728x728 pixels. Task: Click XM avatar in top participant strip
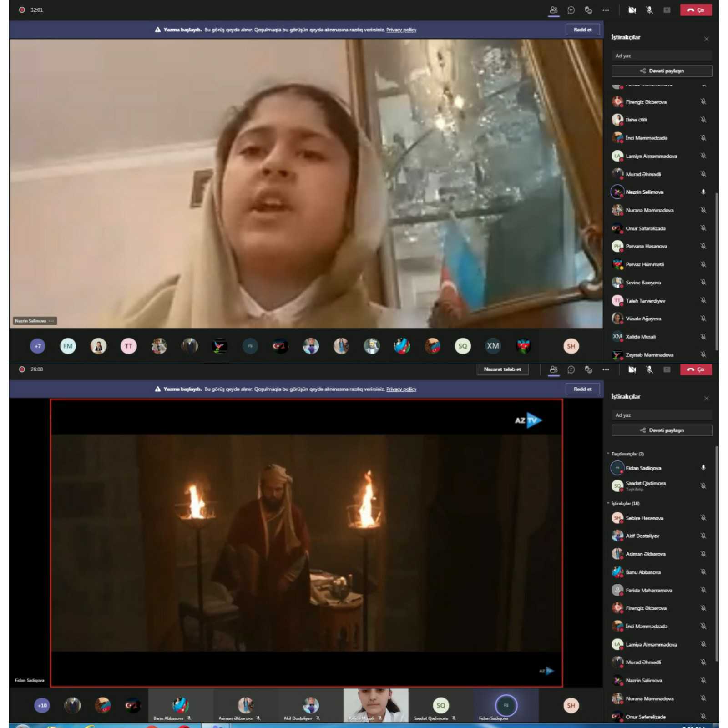click(x=493, y=346)
